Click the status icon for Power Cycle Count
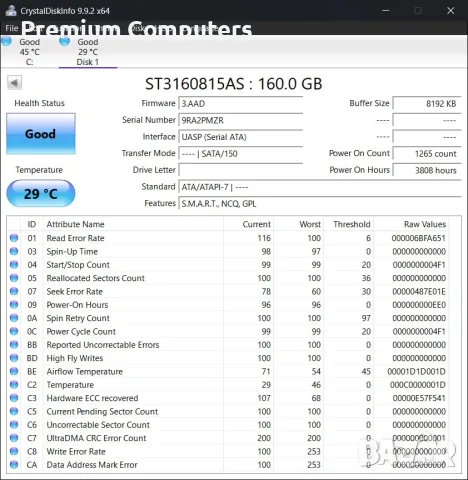The image size is (468, 480). pos(14,331)
